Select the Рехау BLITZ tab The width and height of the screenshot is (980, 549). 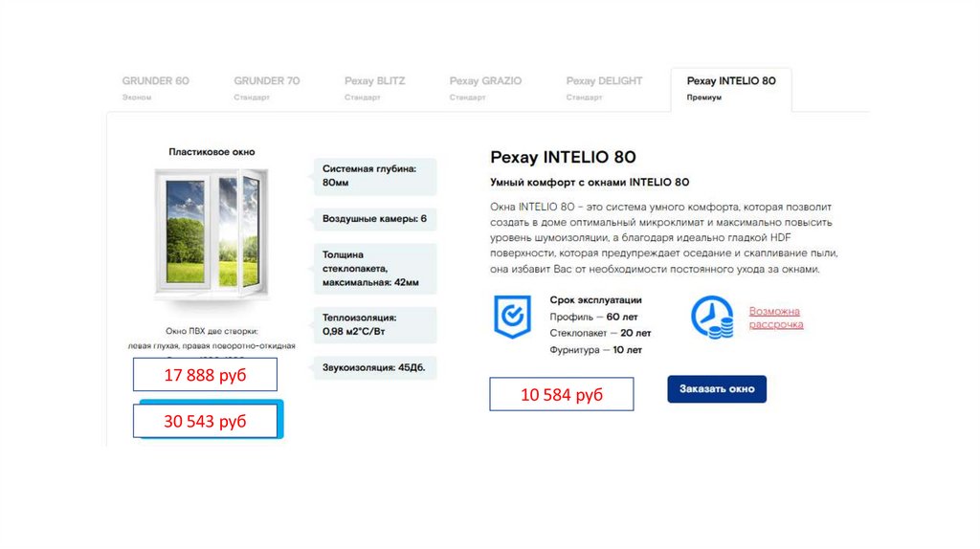coord(374,88)
